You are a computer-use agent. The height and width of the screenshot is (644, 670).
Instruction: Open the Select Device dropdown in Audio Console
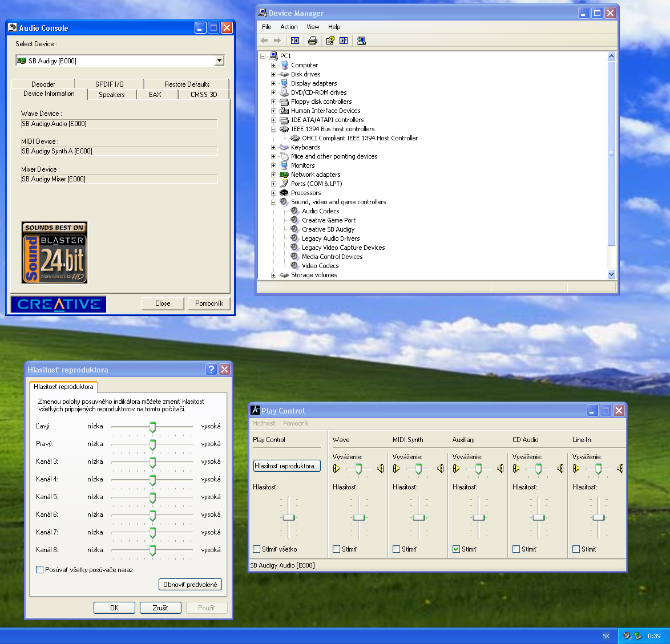pos(219,60)
